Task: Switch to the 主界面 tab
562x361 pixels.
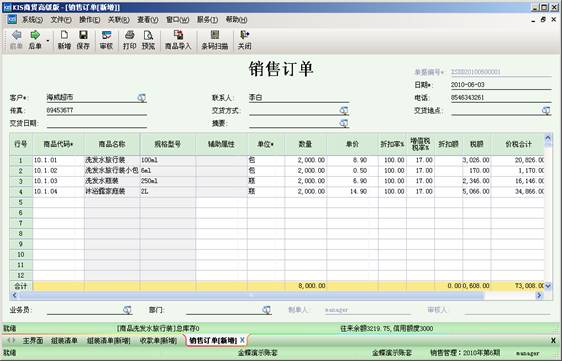Action: click(33, 341)
